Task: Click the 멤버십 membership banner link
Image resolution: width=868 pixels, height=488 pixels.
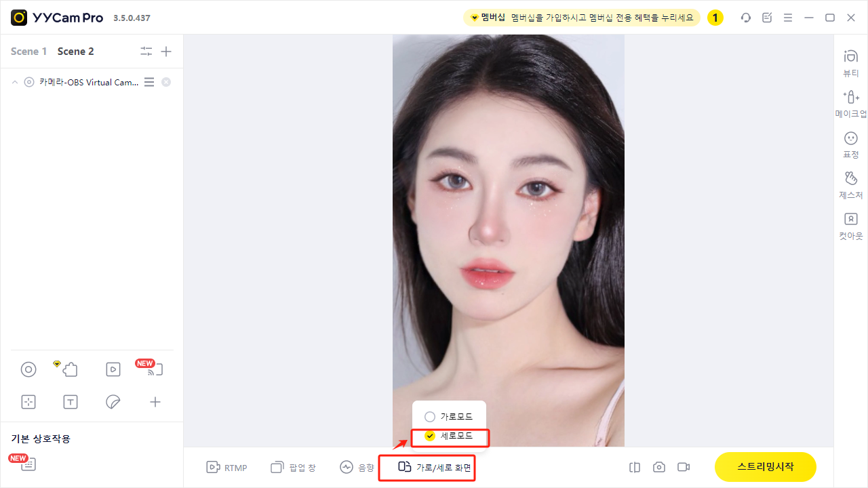Action: pos(581,18)
